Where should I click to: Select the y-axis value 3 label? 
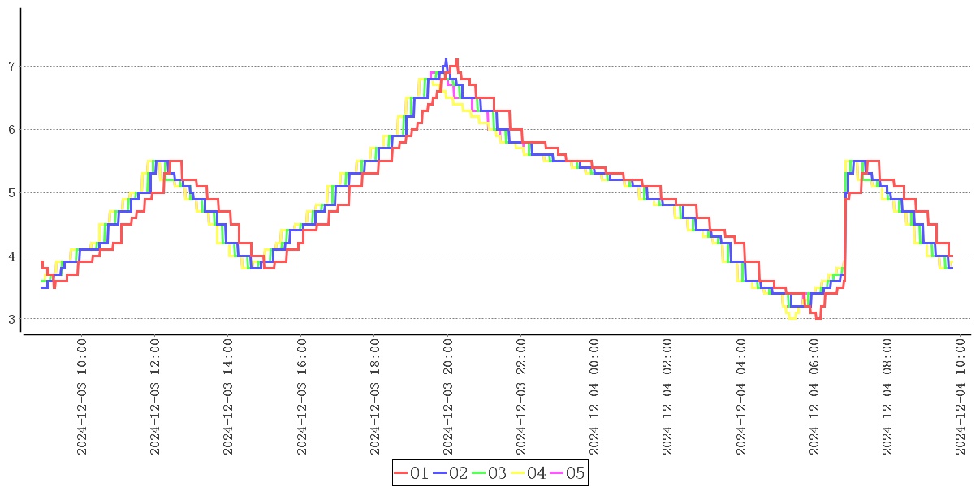(x=12, y=319)
